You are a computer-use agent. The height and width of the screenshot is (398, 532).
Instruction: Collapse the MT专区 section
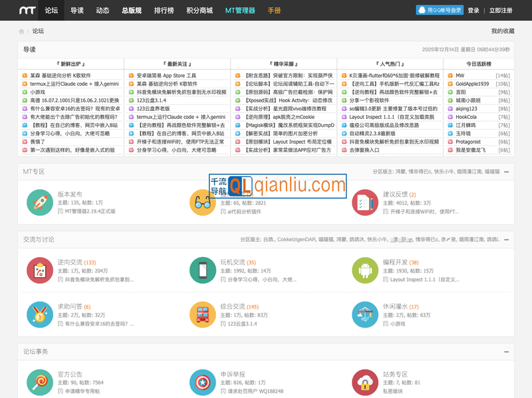(x=506, y=172)
